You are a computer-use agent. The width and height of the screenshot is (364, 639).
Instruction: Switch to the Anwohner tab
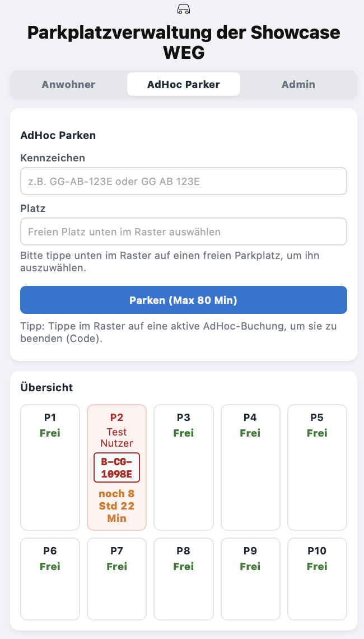tap(68, 84)
